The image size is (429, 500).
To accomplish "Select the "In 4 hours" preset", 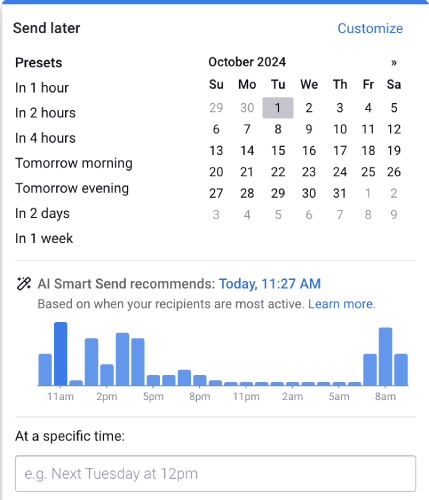I will 45,138.
